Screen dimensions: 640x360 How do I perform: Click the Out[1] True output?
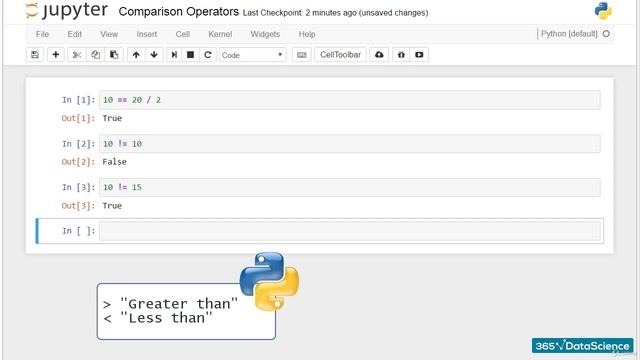pos(112,118)
